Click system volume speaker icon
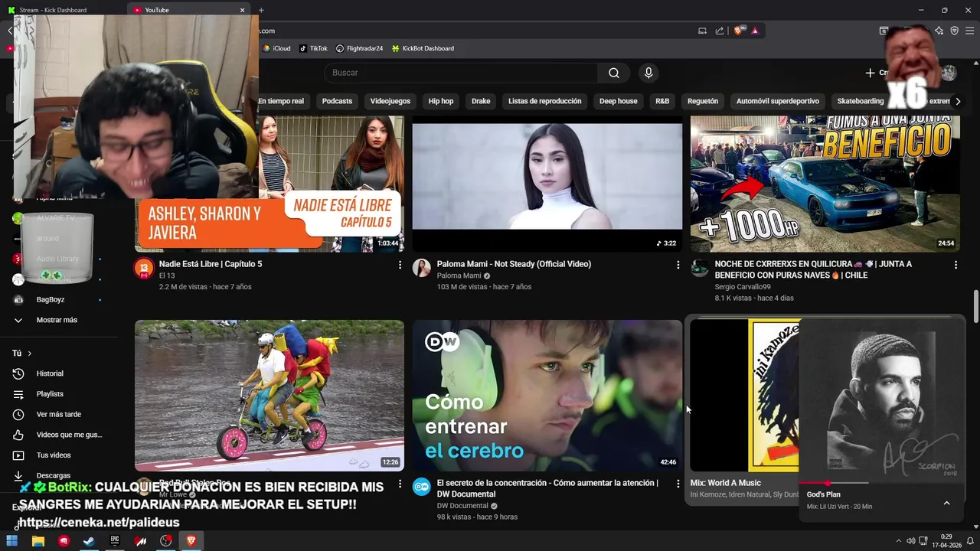The width and height of the screenshot is (980, 551). [x=910, y=541]
